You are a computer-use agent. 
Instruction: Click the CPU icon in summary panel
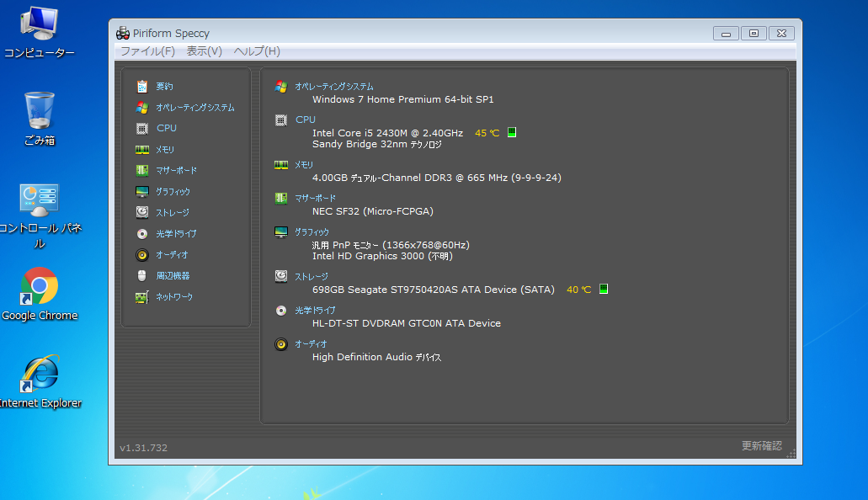(x=281, y=120)
